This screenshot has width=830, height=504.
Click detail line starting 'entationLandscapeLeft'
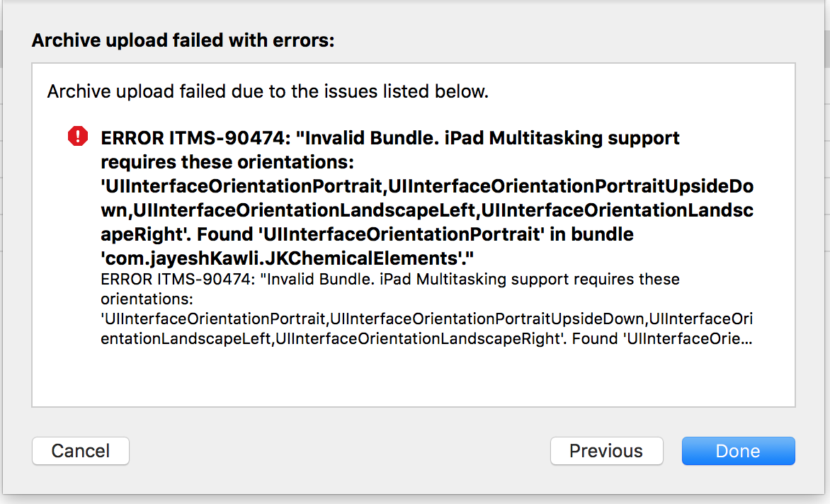click(426, 338)
